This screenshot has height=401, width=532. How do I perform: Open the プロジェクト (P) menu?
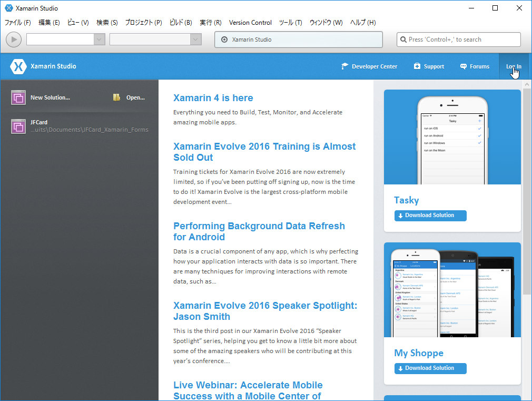coord(143,23)
